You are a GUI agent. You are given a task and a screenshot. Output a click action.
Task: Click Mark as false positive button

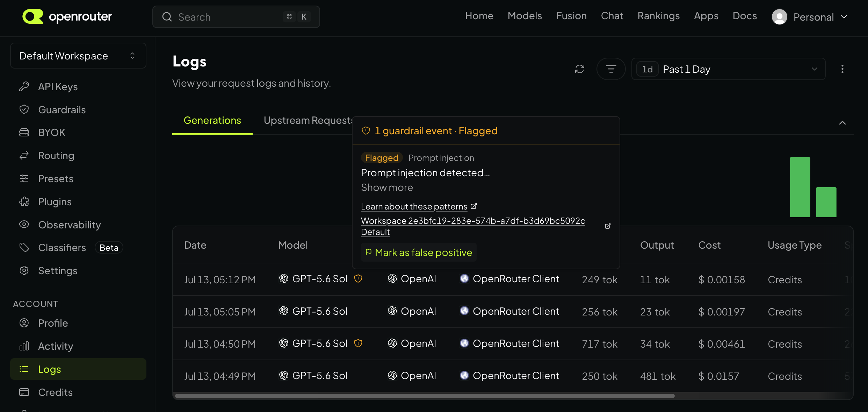point(419,252)
